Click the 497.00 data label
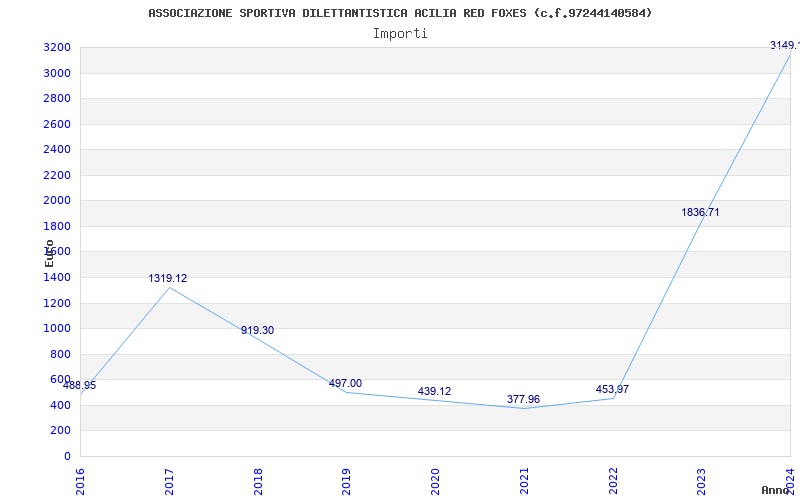The image size is (800, 500). (345, 384)
